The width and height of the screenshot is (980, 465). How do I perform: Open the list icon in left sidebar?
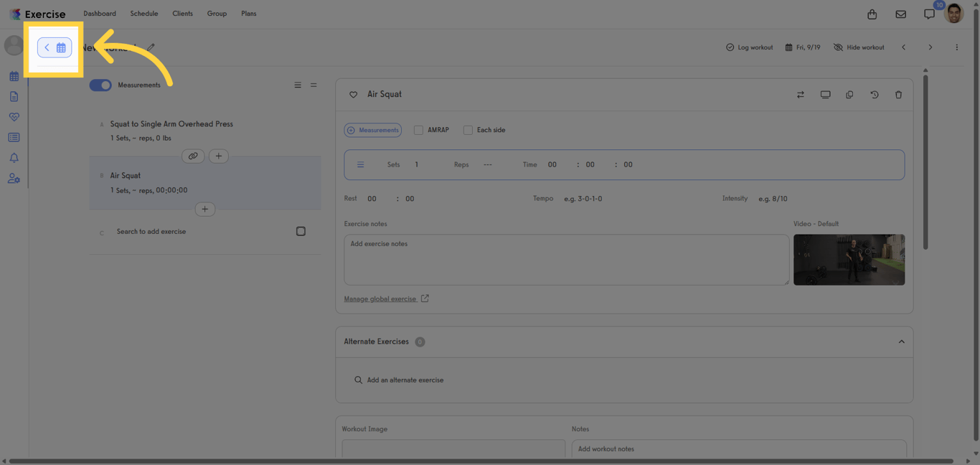(x=14, y=137)
